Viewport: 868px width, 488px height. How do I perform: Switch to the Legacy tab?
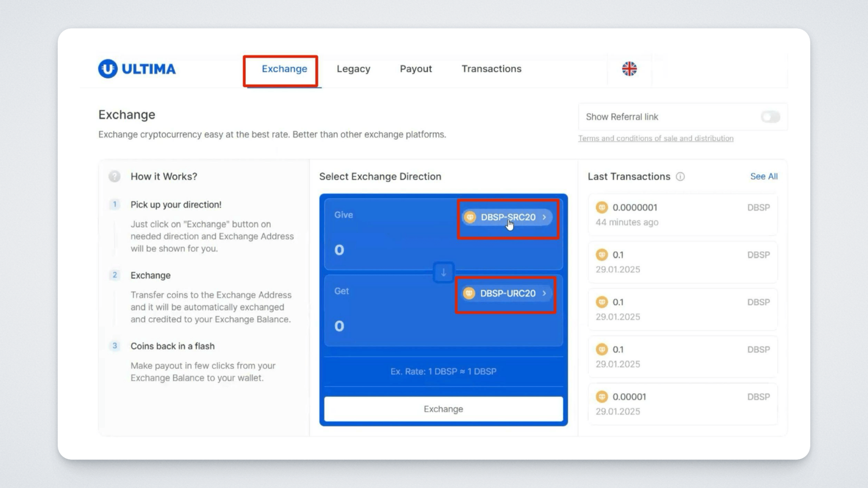353,69
